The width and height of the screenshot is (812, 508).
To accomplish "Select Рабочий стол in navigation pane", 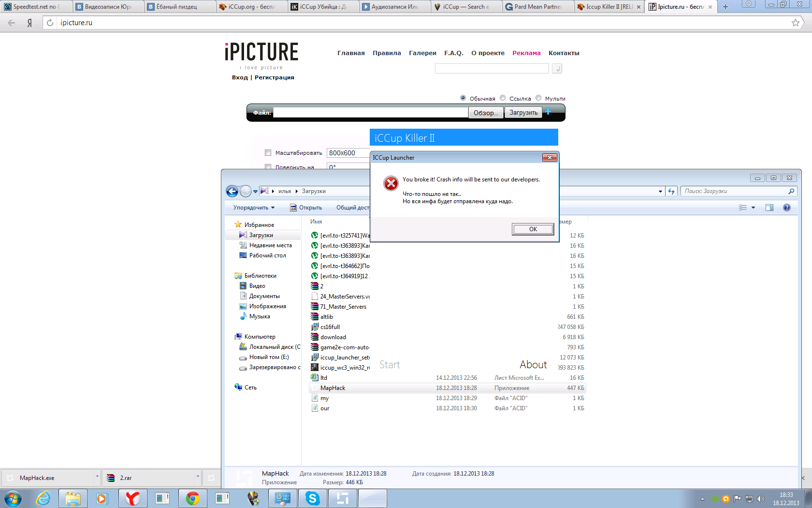I will coord(267,255).
